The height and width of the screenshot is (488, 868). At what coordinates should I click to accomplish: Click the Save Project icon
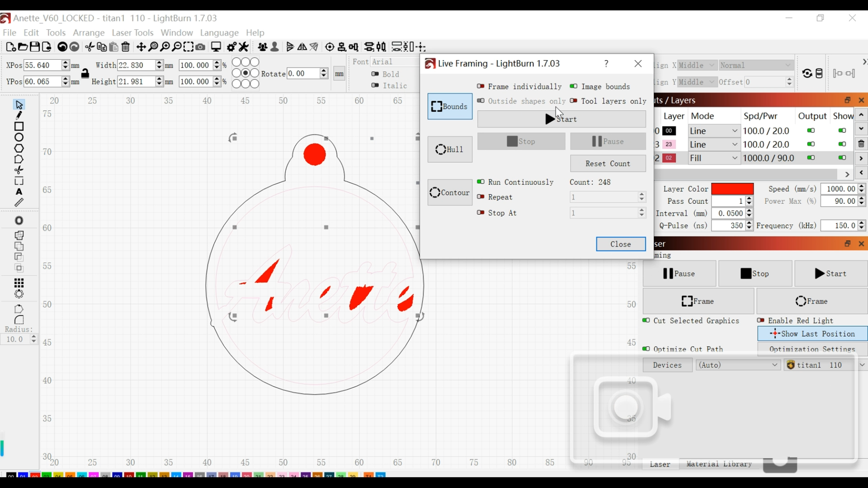(35, 47)
